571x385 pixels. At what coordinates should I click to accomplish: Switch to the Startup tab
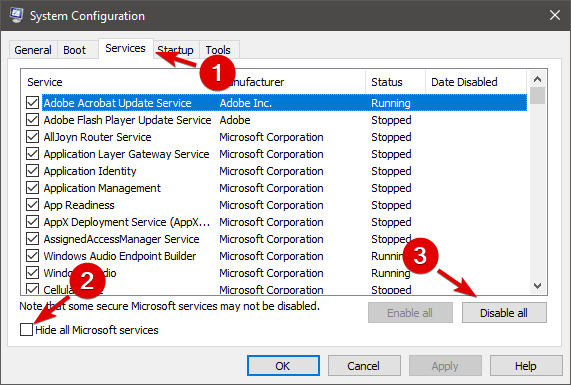tap(176, 50)
